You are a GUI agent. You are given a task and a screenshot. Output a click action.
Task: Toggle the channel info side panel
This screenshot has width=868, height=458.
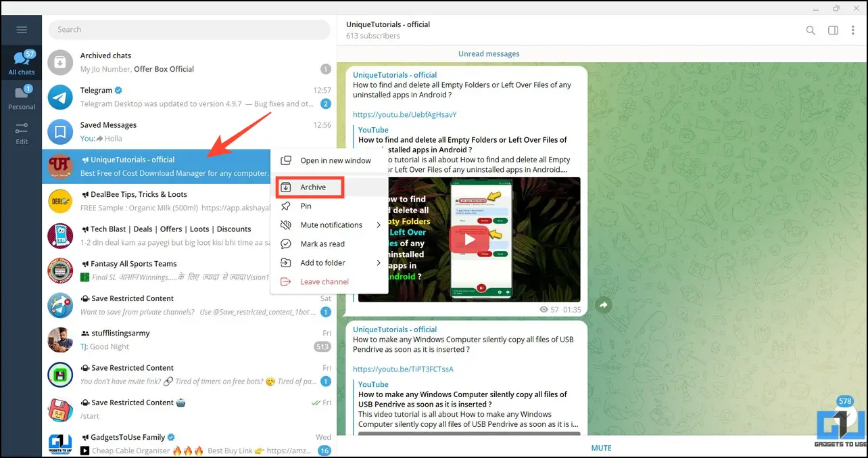click(833, 30)
